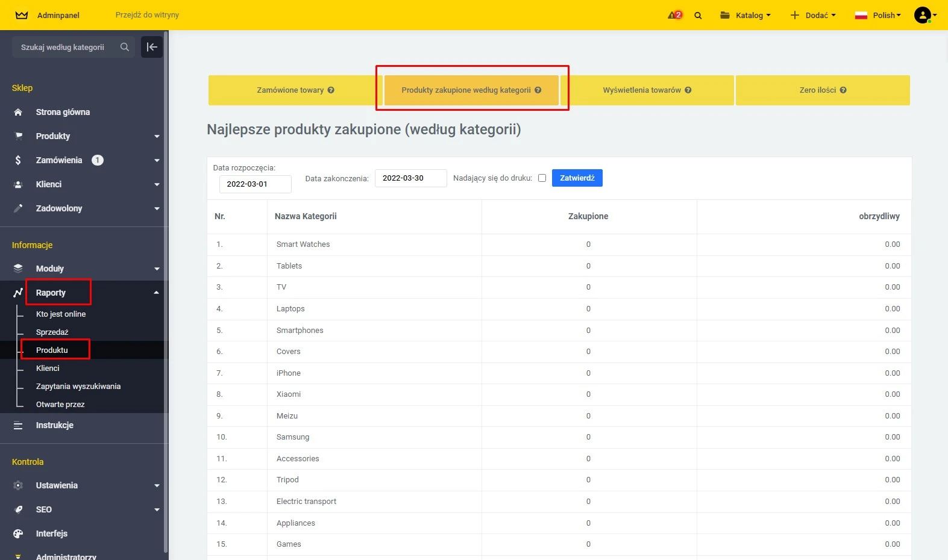Open Instrukcje in the sidebar
This screenshot has height=560, width=948.
tap(55, 425)
